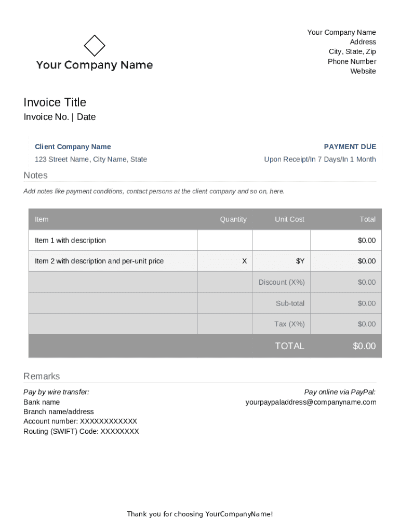Click the 123 Street Name address line
Image resolution: width=400 pixels, height=532 pixels.
point(91,159)
